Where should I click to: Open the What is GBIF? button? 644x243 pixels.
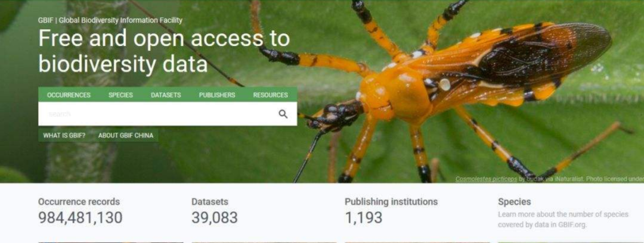64,135
